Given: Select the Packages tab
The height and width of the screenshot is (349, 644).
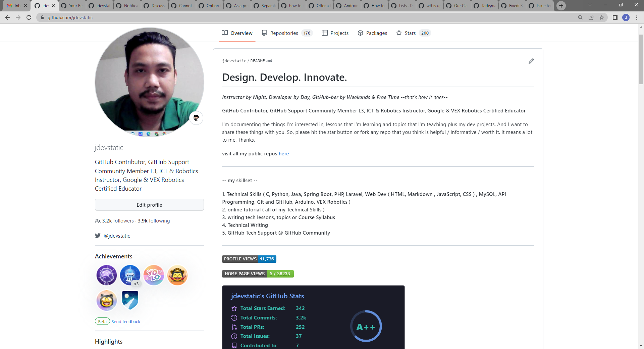Looking at the screenshot, I should click(x=376, y=33).
